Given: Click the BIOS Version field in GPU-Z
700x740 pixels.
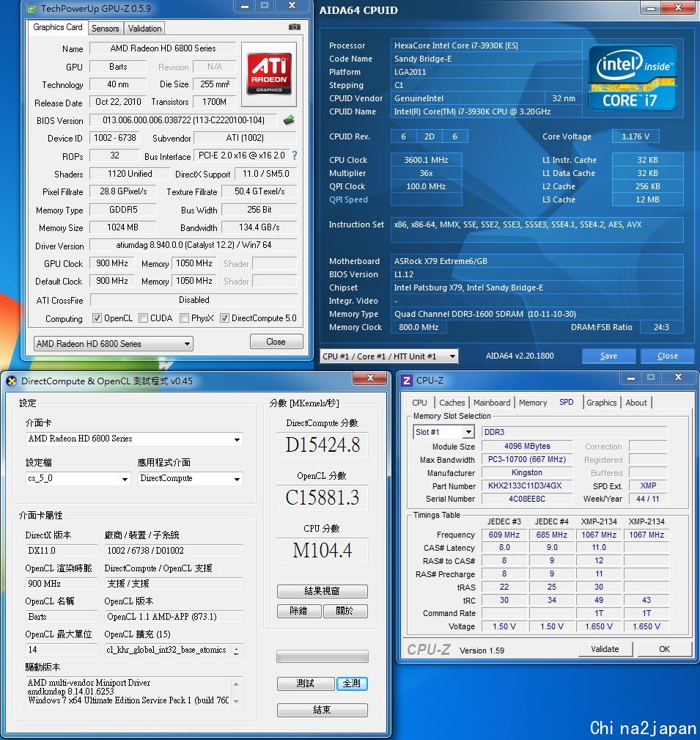Looking at the screenshot, I should pyautogui.click(x=183, y=120).
